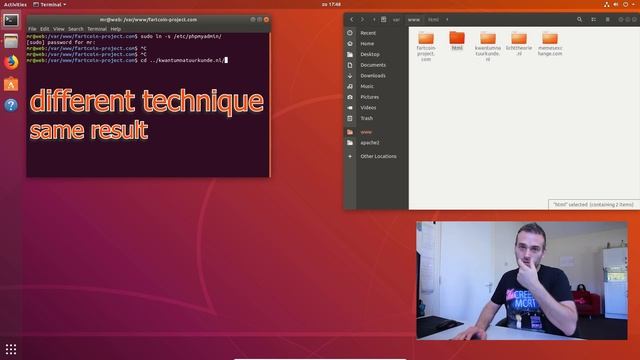Screen dimensions: 640x360
Task: Open the network icon in top bar
Action: click(x=607, y=4)
